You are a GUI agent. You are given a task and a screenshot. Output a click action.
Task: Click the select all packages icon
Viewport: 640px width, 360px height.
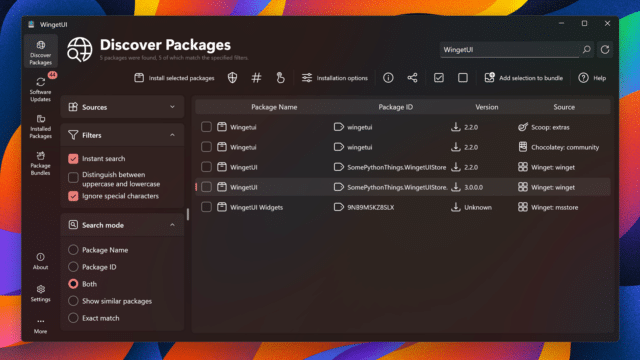[x=439, y=78]
